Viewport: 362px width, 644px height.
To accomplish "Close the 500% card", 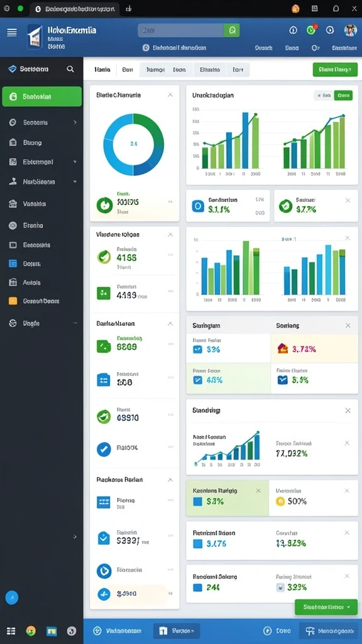I will [x=347, y=491].
